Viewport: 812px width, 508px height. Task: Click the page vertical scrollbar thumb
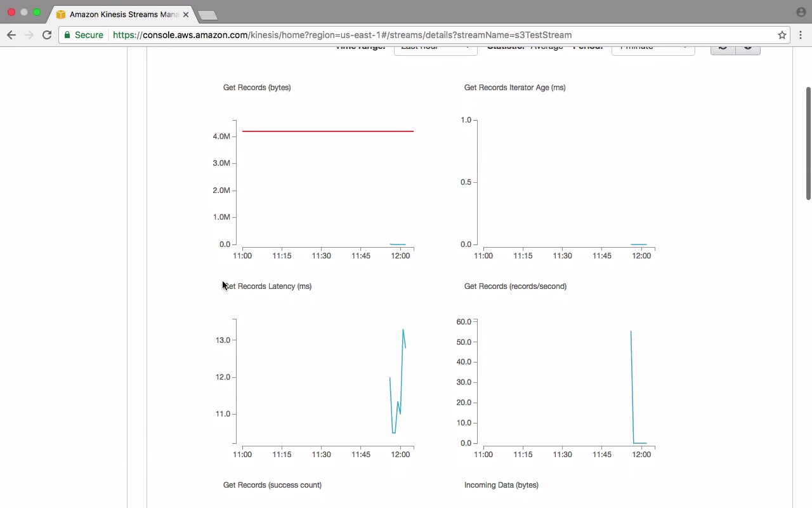point(808,144)
